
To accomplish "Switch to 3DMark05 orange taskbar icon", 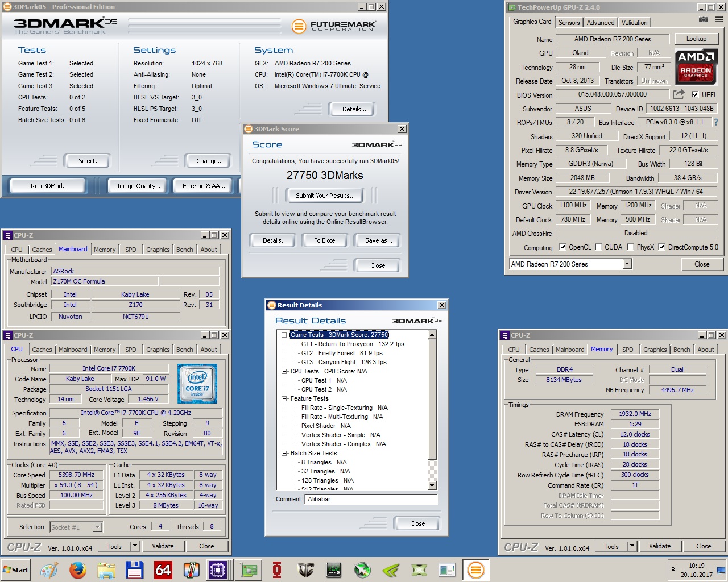I will click(476, 570).
